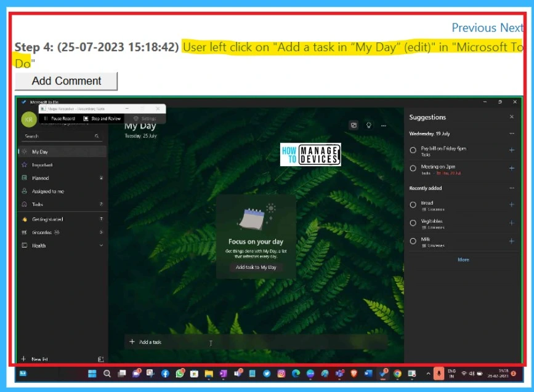
Task: Mark Milk task complete
Action: [x=413, y=241]
